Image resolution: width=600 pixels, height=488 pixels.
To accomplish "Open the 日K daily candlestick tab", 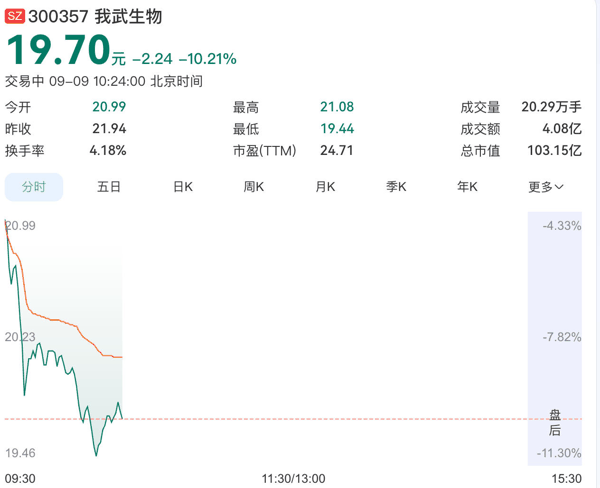I will pyautogui.click(x=183, y=187).
